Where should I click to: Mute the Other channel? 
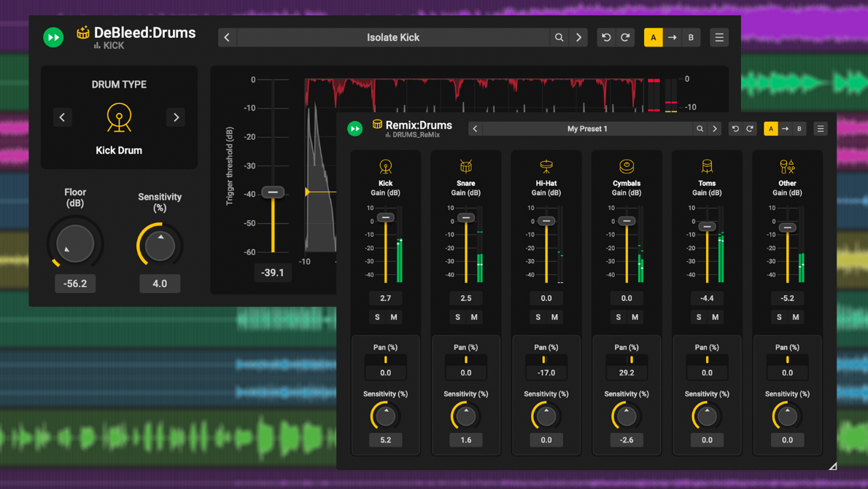[x=796, y=317]
